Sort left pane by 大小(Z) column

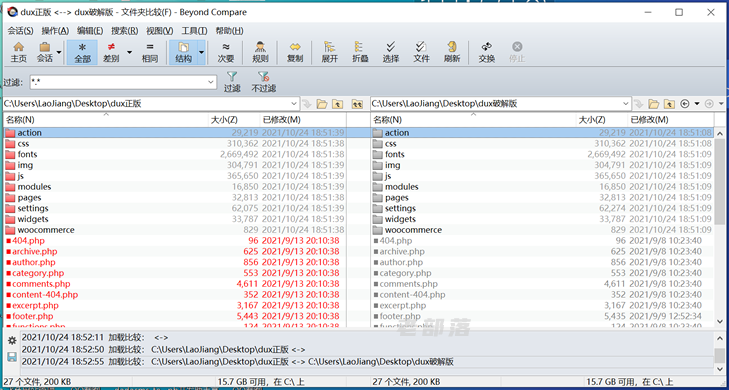click(234, 120)
